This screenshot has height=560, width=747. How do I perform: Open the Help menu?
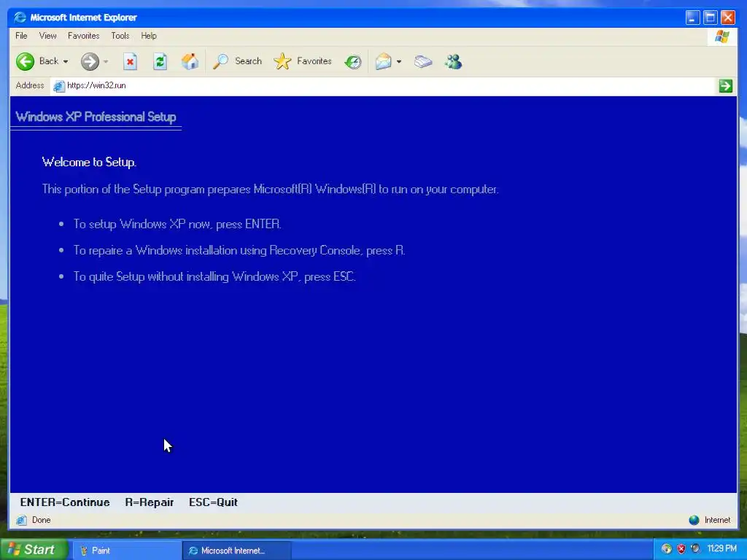tap(149, 36)
